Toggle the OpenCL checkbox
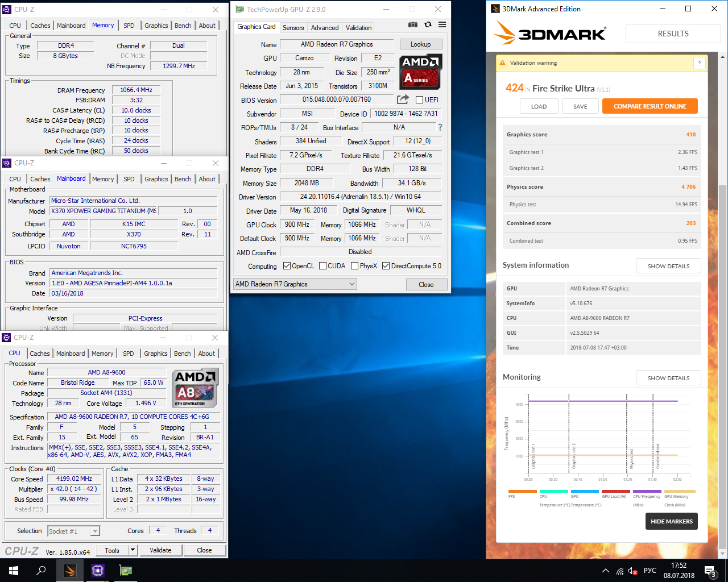The width and height of the screenshot is (728, 582). click(287, 266)
